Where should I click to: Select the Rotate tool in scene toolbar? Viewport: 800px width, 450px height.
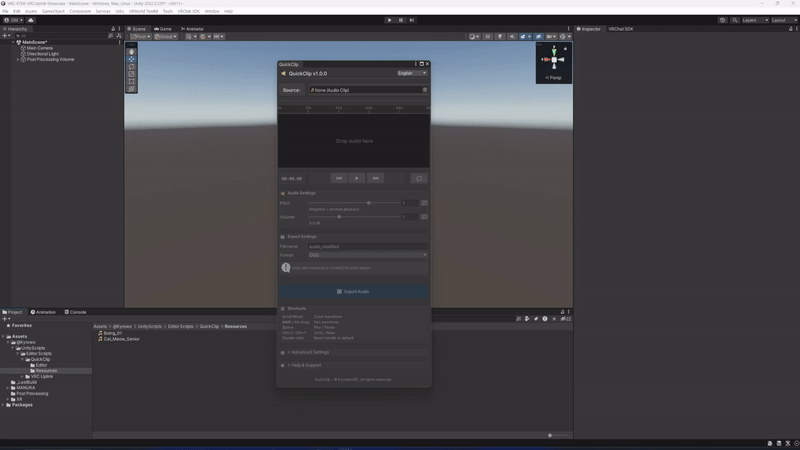click(x=132, y=66)
